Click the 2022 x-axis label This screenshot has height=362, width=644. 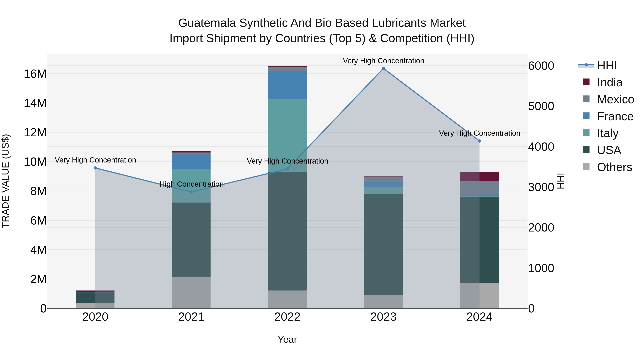pos(287,317)
